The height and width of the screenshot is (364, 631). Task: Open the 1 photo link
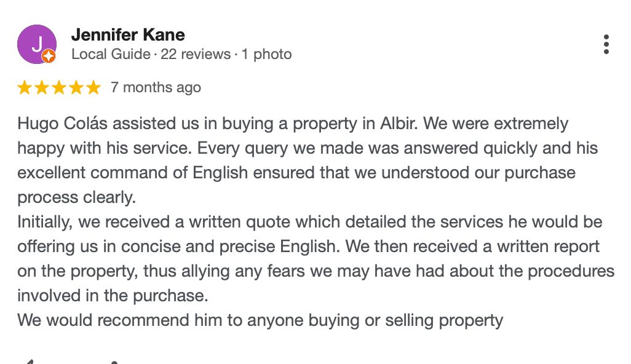[266, 54]
